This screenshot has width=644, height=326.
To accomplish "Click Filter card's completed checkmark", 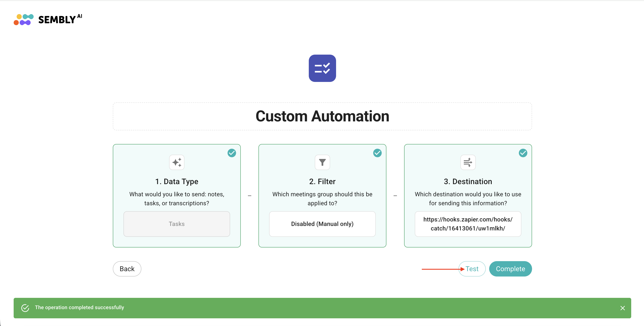I will [377, 153].
